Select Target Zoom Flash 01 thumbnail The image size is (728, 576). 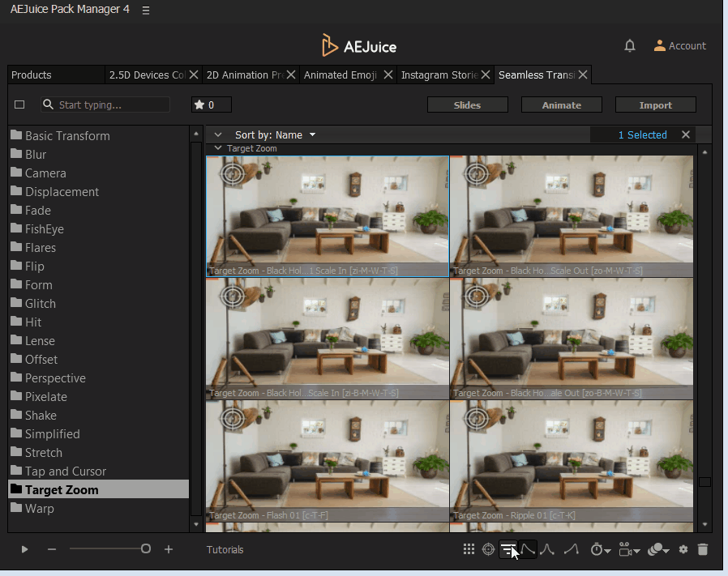[328, 461]
